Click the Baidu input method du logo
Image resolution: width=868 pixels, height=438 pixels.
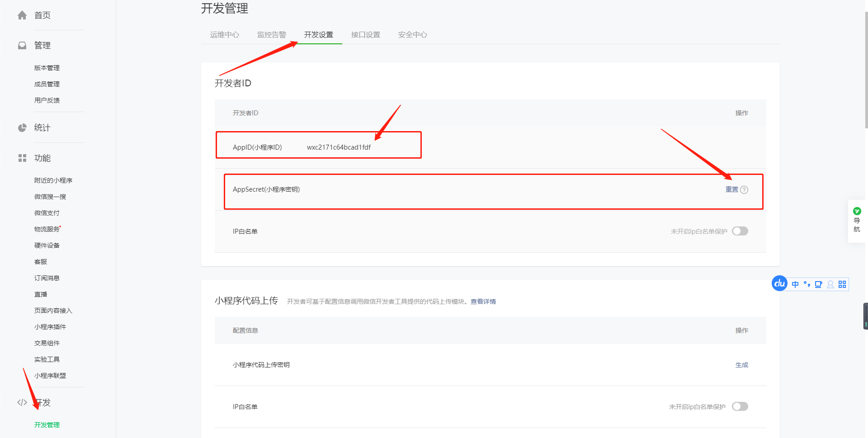coord(779,283)
